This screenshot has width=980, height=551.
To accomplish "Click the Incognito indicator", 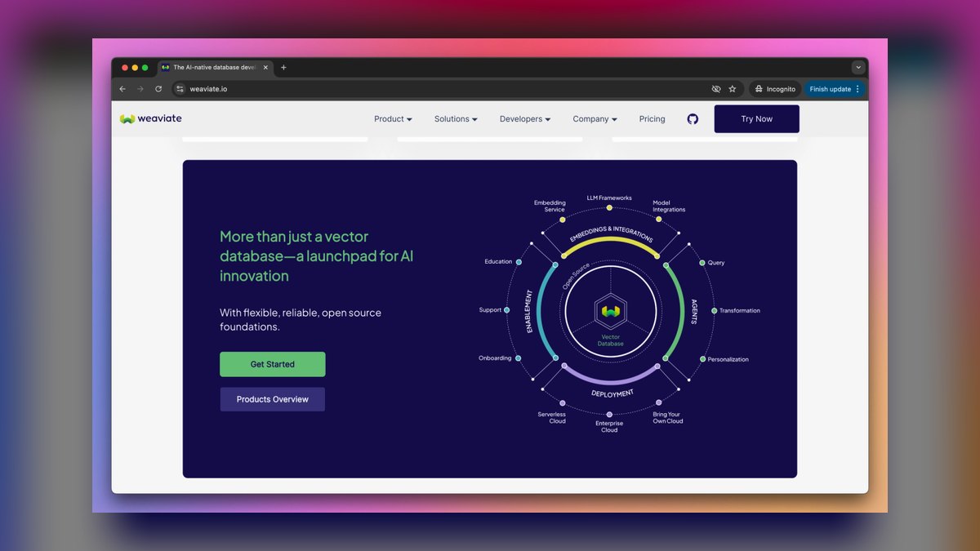I will pos(775,89).
